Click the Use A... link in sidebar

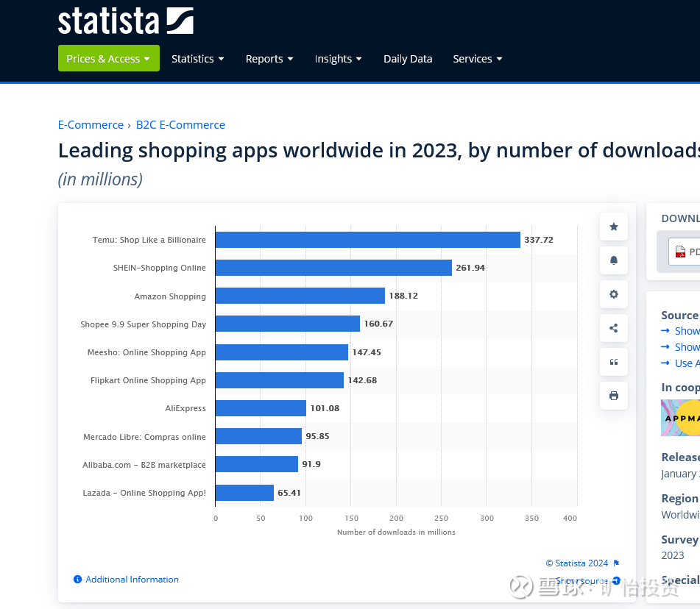tap(687, 363)
